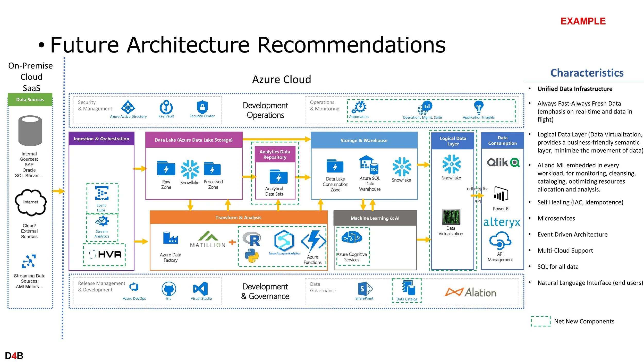Screen dimensions: 644x362
Task: Click the Transform & Analysis header bar
Action: 239,217
